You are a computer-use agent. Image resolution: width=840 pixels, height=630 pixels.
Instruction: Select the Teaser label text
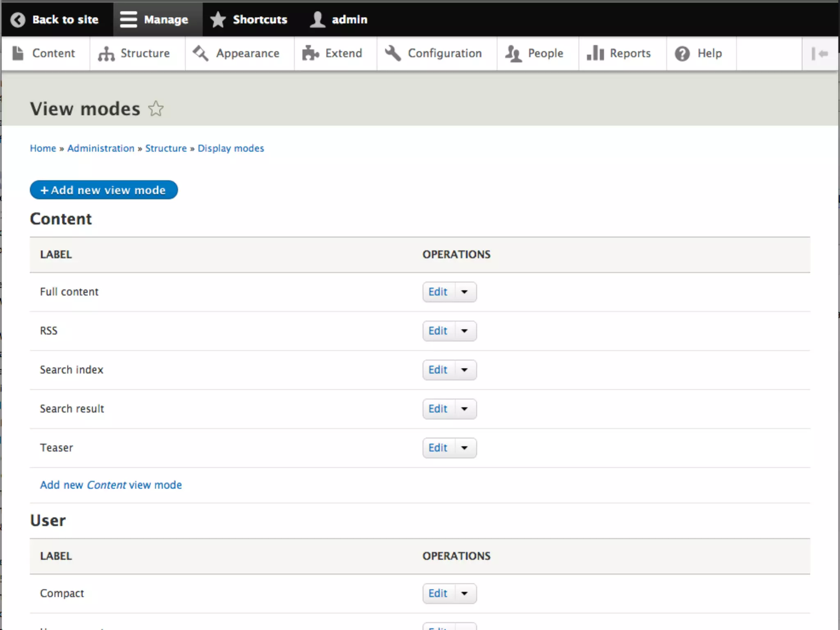(57, 448)
